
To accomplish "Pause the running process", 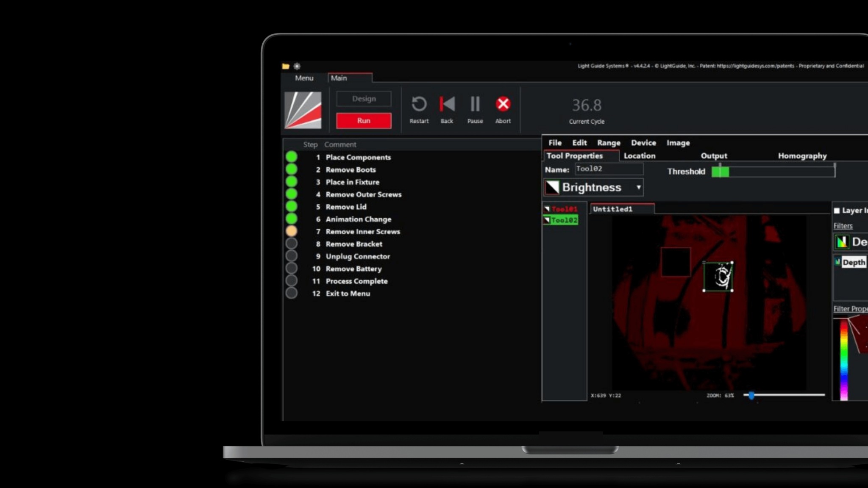I will 475,104.
